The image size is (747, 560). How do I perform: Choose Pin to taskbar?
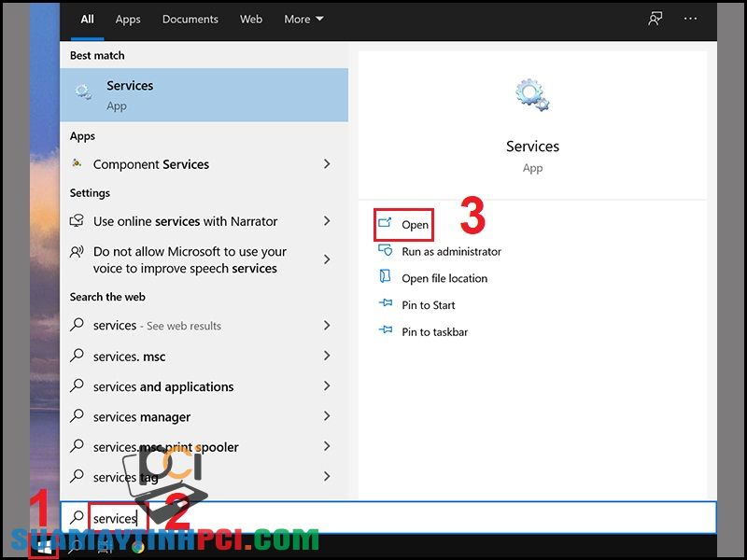pos(434,332)
